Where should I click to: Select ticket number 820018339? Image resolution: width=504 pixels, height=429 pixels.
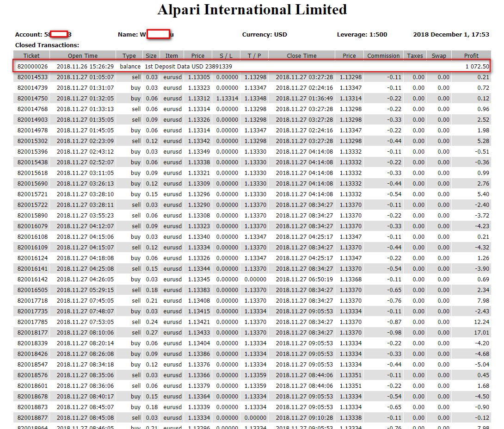[32, 343]
